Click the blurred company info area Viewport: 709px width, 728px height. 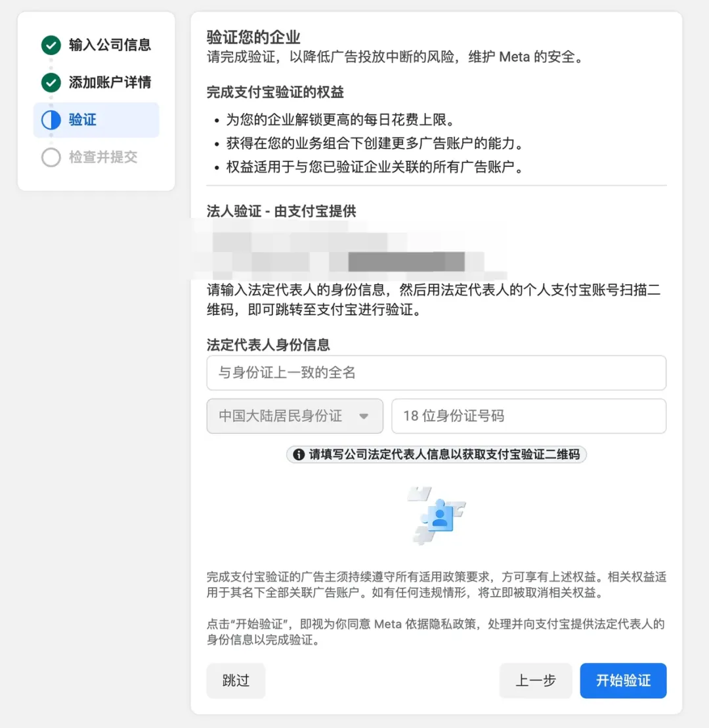point(348,249)
